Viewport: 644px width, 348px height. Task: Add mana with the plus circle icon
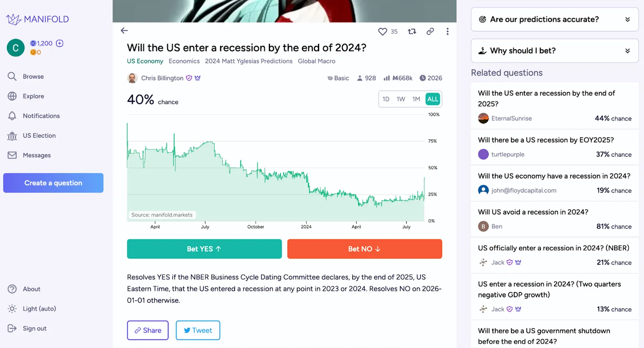[x=60, y=43]
